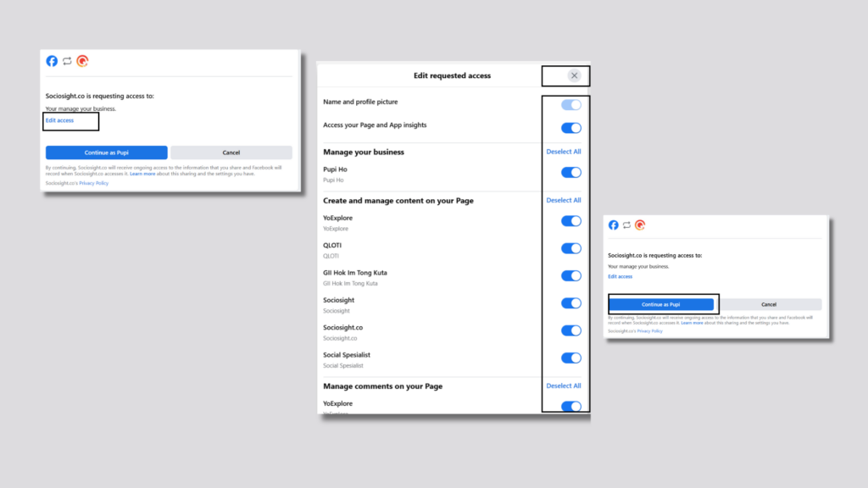The width and height of the screenshot is (868, 488).
Task: Click Cancel in right dialog
Action: (x=769, y=304)
